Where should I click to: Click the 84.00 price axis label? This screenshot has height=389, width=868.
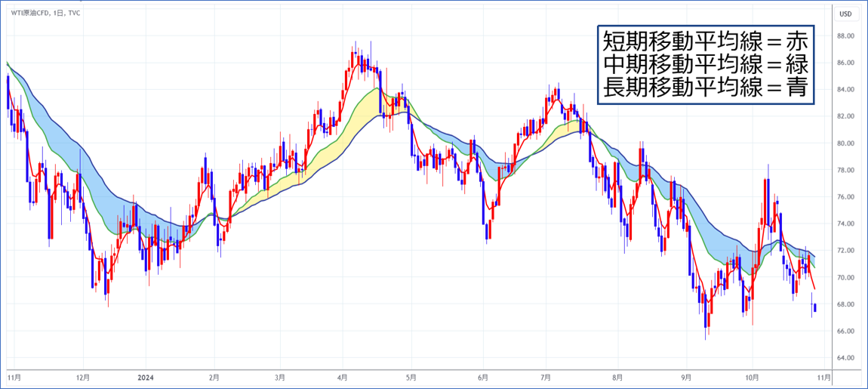[x=845, y=90]
